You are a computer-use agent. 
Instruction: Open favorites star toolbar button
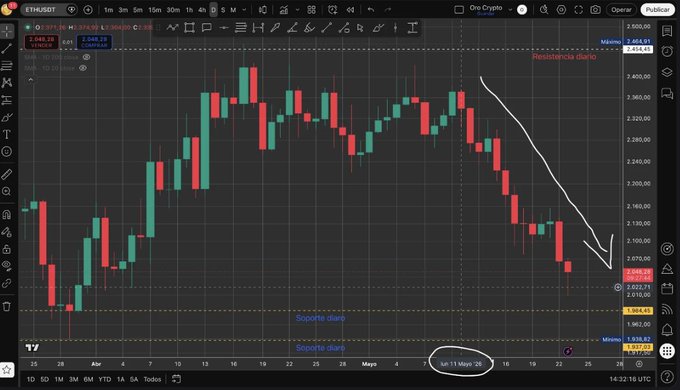click(x=7, y=370)
